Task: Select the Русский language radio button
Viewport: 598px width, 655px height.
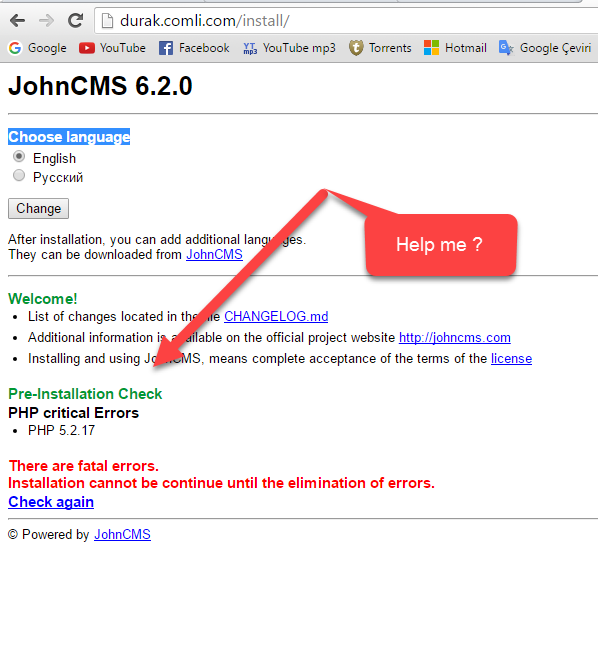Action: [19, 175]
